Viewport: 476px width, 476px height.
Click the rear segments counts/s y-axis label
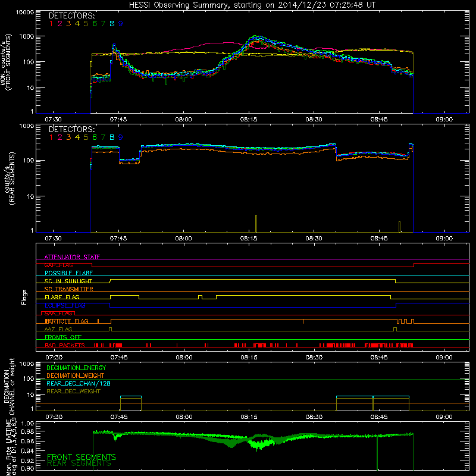[x=10, y=178]
